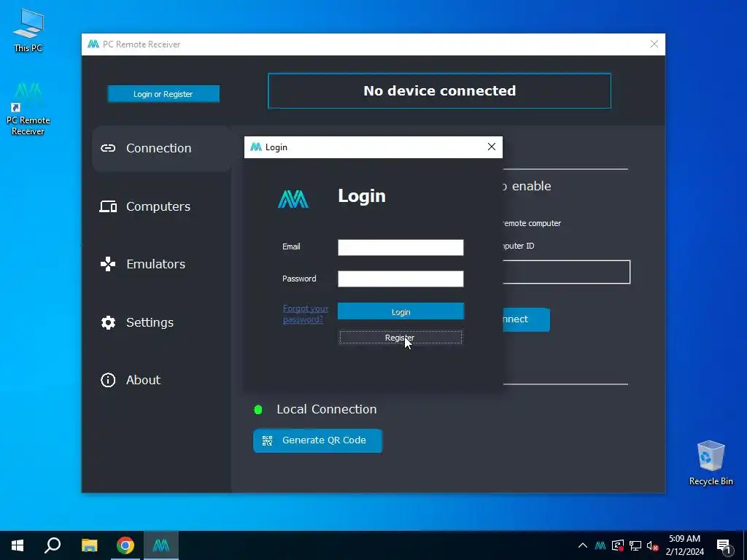Screen dimensions: 747x560
Task: Click PC Remote Receiver tray icon
Action: click(600, 545)
